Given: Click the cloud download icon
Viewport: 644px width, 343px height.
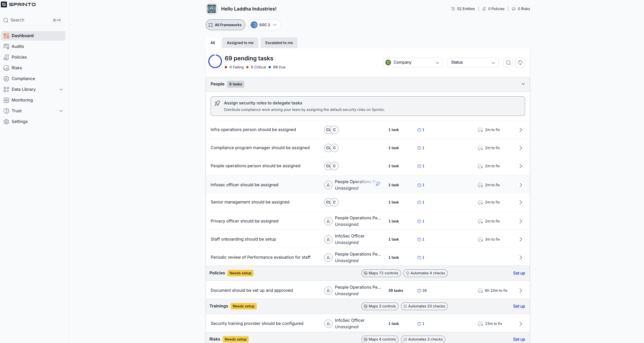Looking at the screenshot, I should (x=520, y=63).
